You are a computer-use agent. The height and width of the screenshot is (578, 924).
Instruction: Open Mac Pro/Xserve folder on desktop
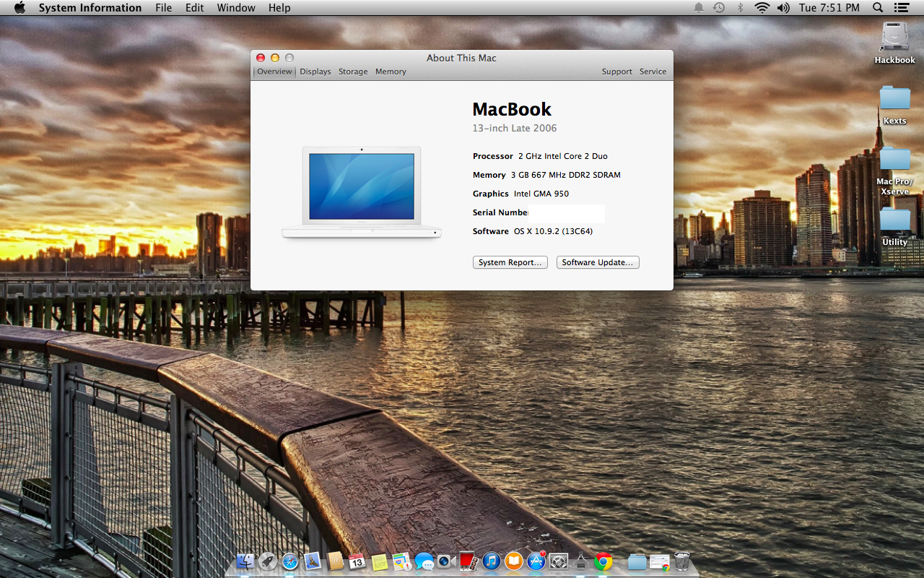pyautogui.click(x=894, y=171)
